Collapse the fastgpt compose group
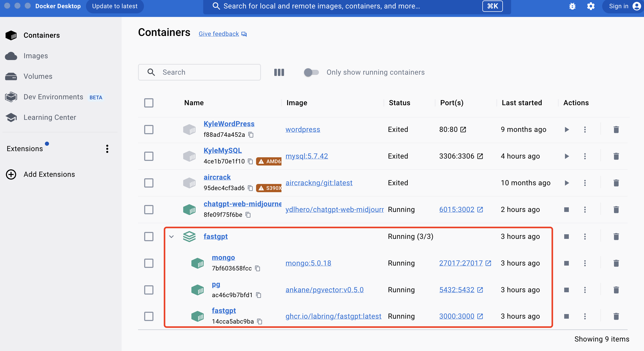This screenshot has width=644, height=351. 171,237
